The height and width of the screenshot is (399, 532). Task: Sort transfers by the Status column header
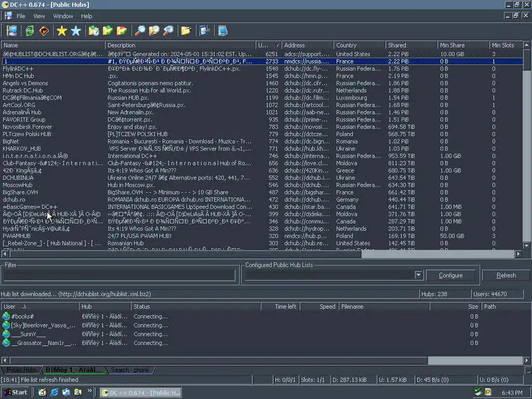tap(196, 307)
